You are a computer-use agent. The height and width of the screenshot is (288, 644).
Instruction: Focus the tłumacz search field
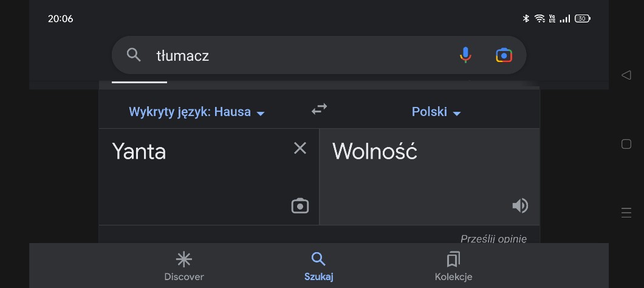coord(292,55)
